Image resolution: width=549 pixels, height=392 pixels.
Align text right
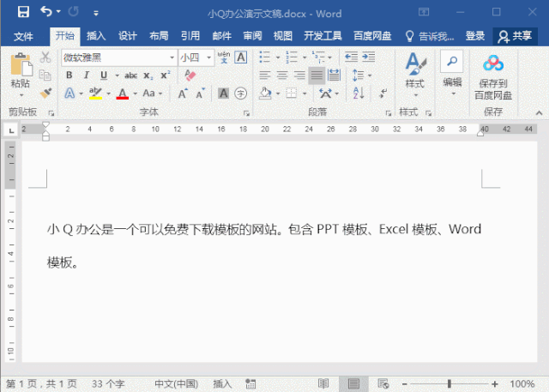coord(299,75)
